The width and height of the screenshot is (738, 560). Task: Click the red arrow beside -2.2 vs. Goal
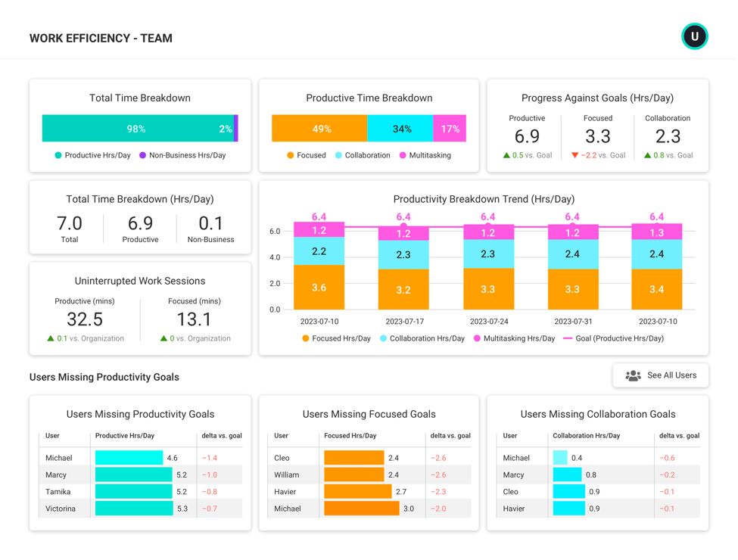tap(575, 155)
